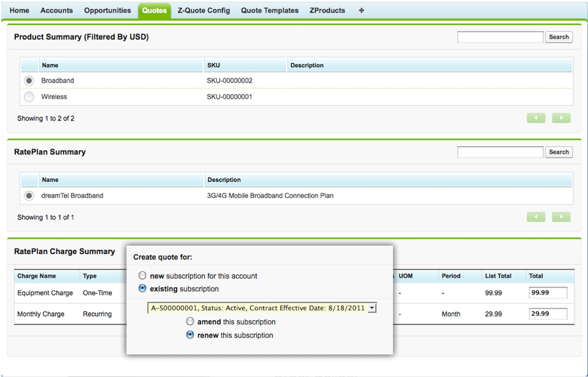Focus the Product Summary search field
The height and width of the screenshot is (377, 588).
coord(500,37)
